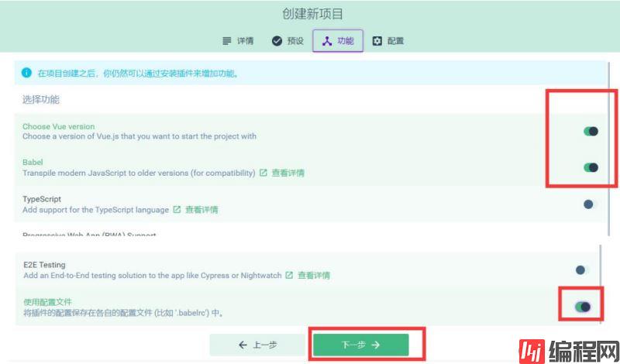Enable the TypeScript toggle
620x364 pixels.
pos(591,204)
